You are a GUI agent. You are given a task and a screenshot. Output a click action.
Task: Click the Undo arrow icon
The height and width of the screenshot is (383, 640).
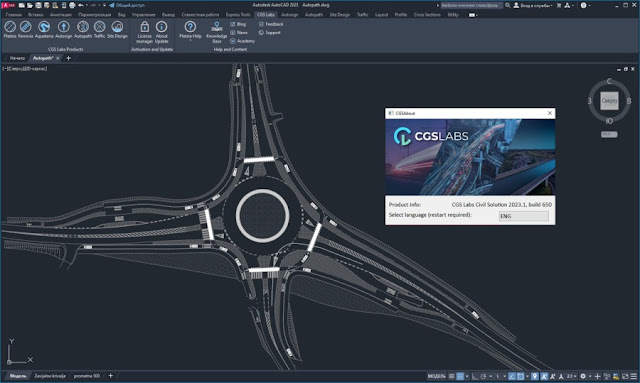tap(81, 5)
